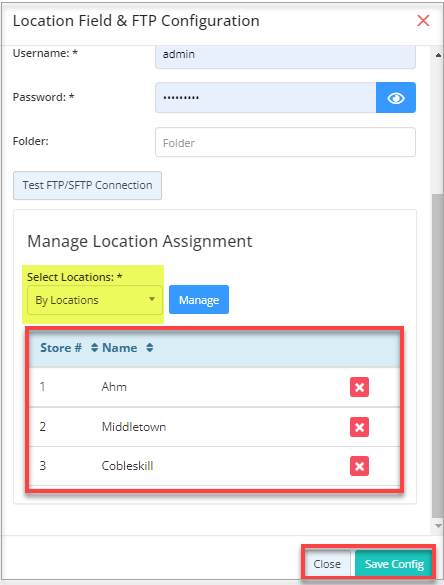Click the scrollbar down arrow
This screenshot has height=585, width=444.
(x=438, y=526)
